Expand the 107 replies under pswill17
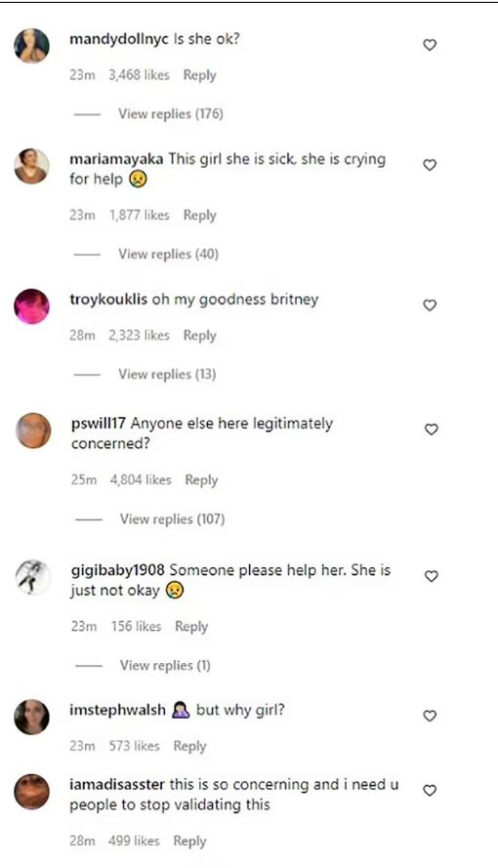The height and width of the screenshot is (868, 498). [172, 519]
